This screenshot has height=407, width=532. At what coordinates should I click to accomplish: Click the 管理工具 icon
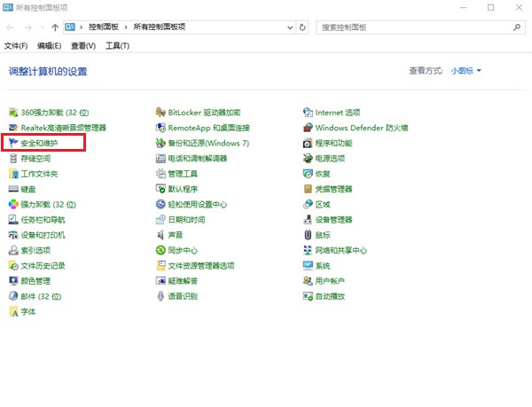click(160, 174)
